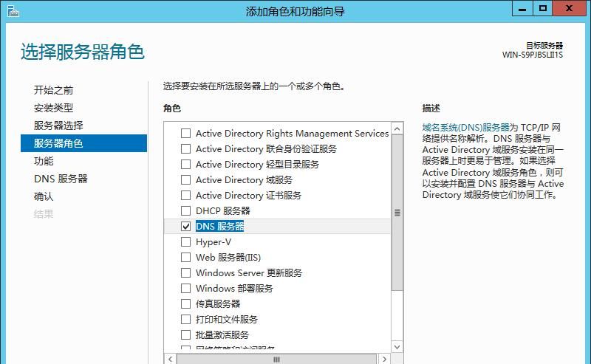Enable Active Directory 轻型目录服务 checkbox
The image size is (591, 364).
186,165
